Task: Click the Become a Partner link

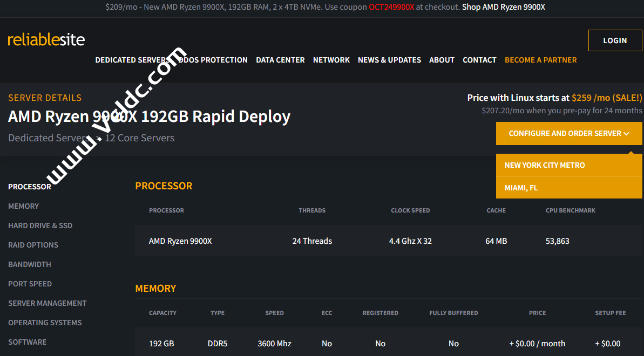Action: pos(540,60)
